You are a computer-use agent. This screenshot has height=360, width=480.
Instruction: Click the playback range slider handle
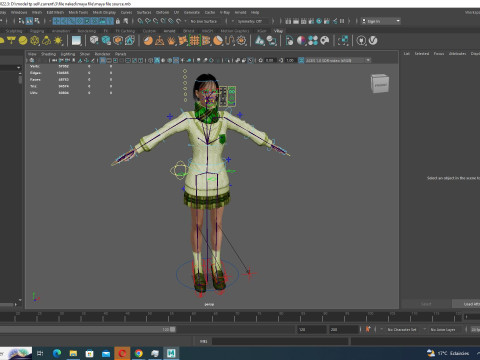pyautogui.click(x=173, y=329)
